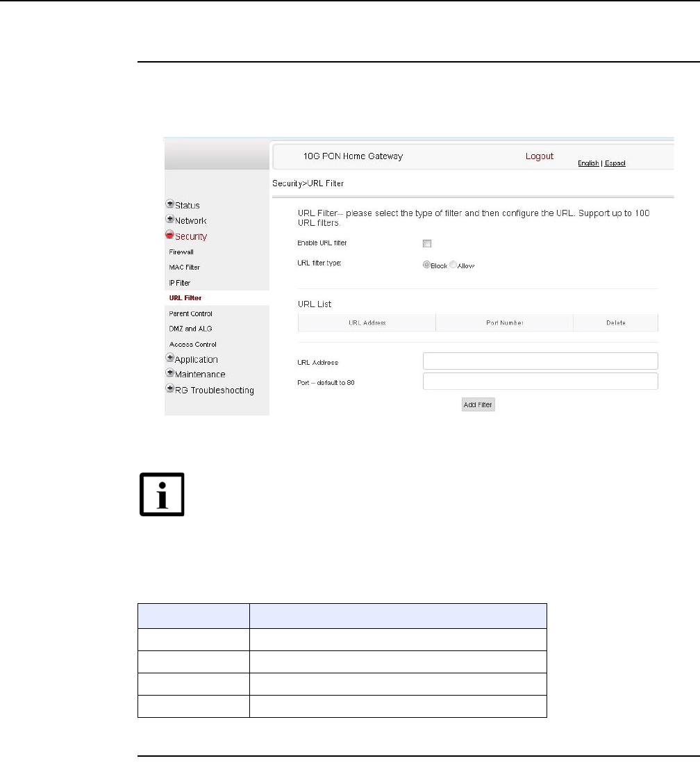Image resolution: width=700 pixels, height=763 pixels.
Task: Focus the Port default to 80 field
Action: 540,381
